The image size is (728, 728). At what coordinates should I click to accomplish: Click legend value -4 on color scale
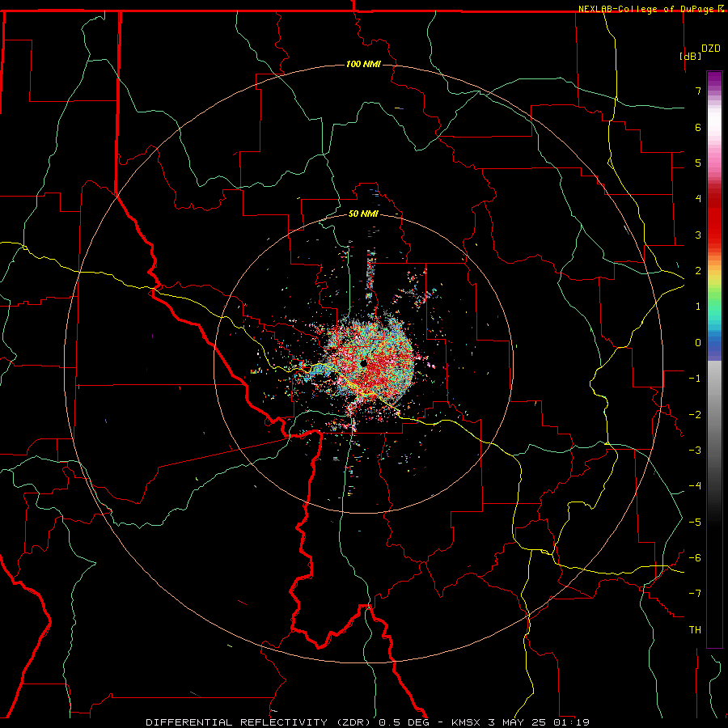point(695,486)
